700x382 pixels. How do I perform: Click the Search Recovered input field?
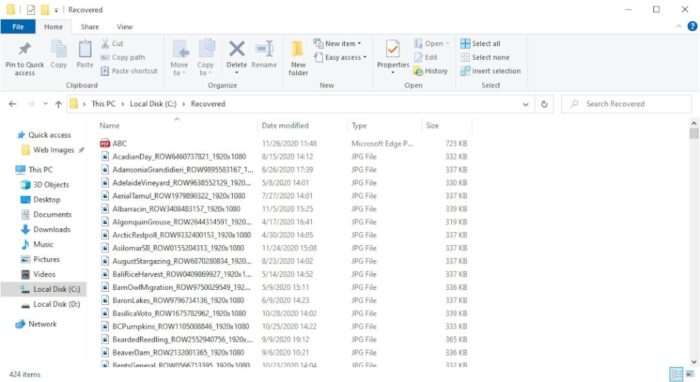(627, 104)
